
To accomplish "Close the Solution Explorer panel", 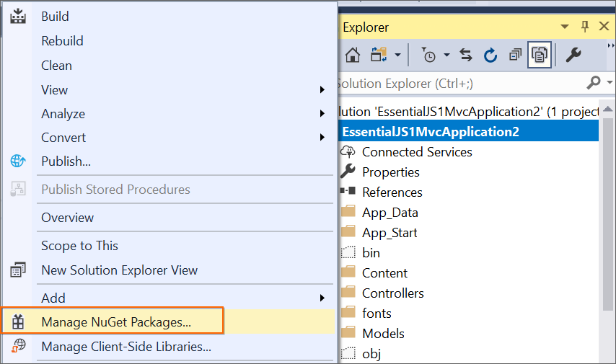I will 604,26.
